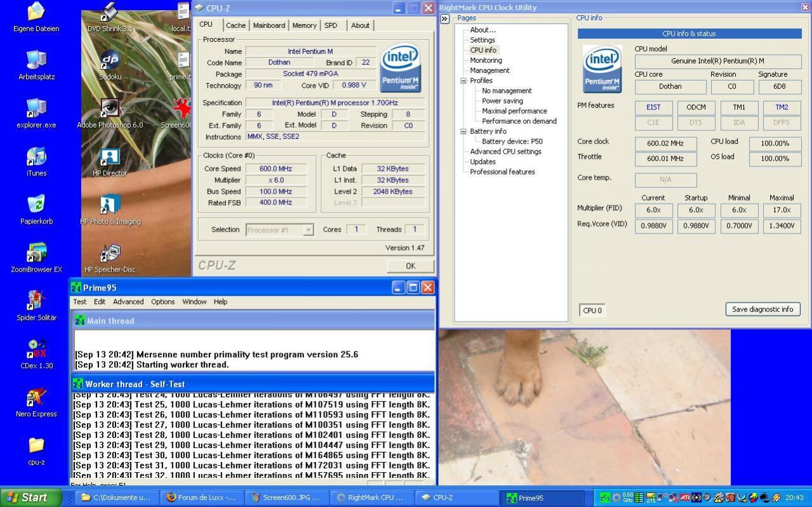Toggle the EIST feature box in RightMark
812x507 pixels.
(653, 107)
